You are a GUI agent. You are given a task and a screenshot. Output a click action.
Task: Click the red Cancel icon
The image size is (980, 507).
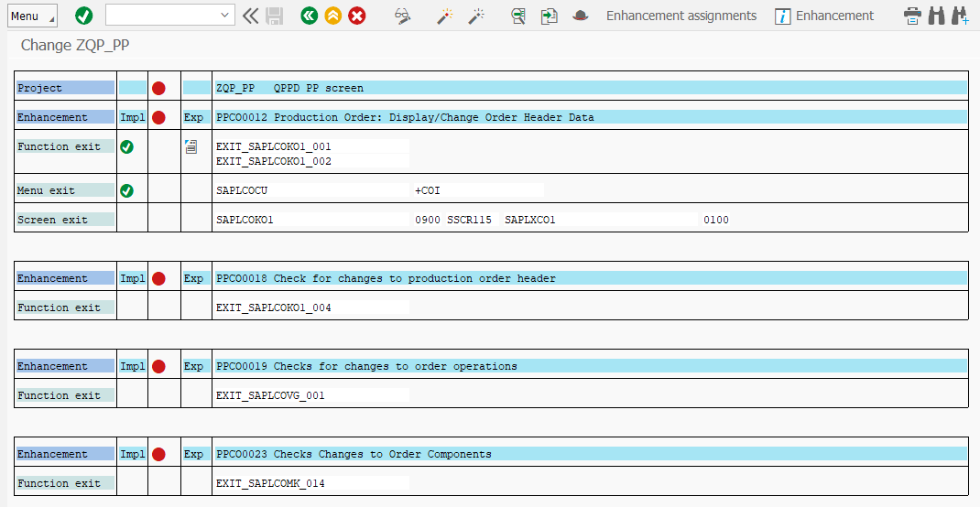tap(357, 16)
